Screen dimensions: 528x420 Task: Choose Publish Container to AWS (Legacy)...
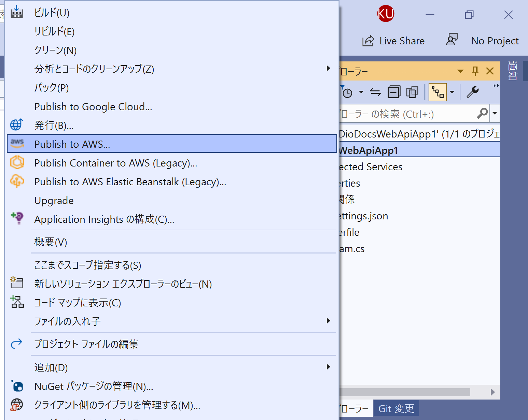(x=172, y=163)
